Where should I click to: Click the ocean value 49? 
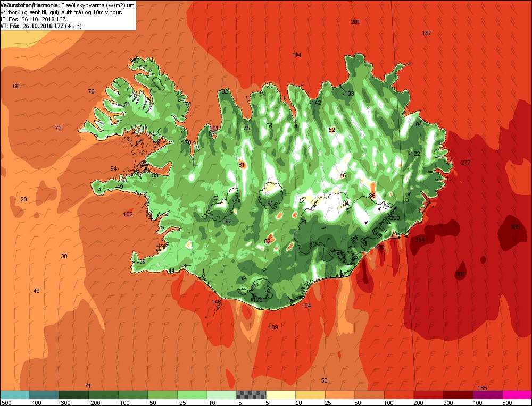coord(36,291)
